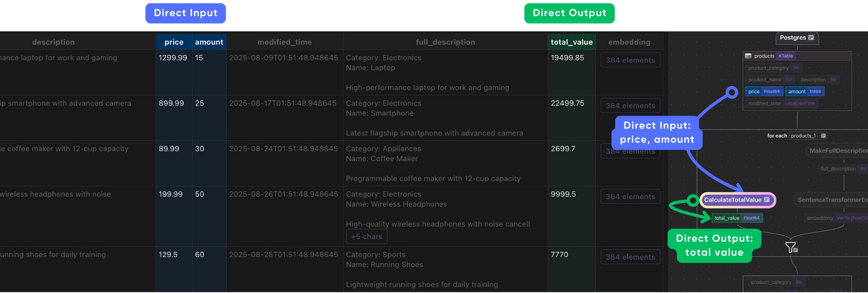Screen dimensions: 868x293
Task: Expand 384 elements for Laptop row
Action: tap(630, 60)
